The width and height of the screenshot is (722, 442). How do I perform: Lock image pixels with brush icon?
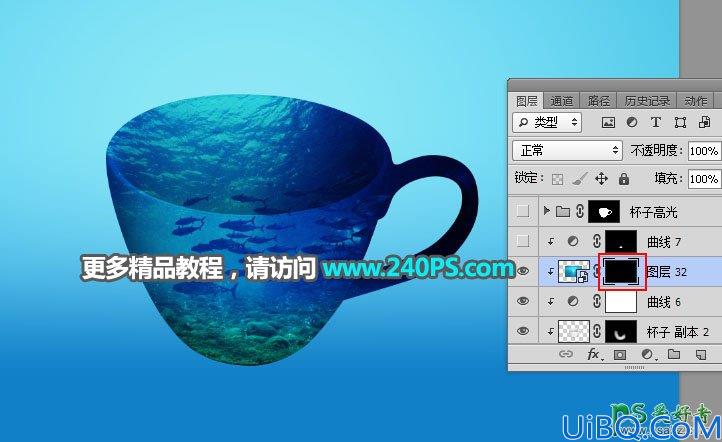click(579, 179)
